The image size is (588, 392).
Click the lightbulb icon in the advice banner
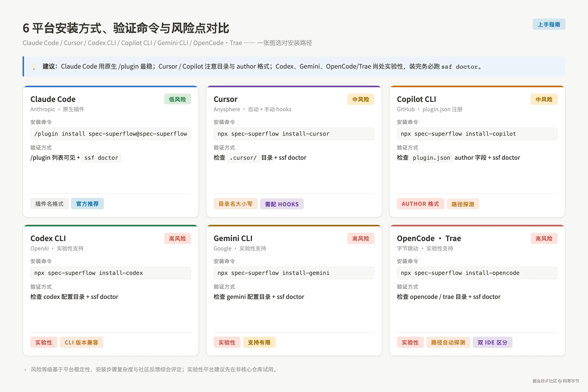34,66
